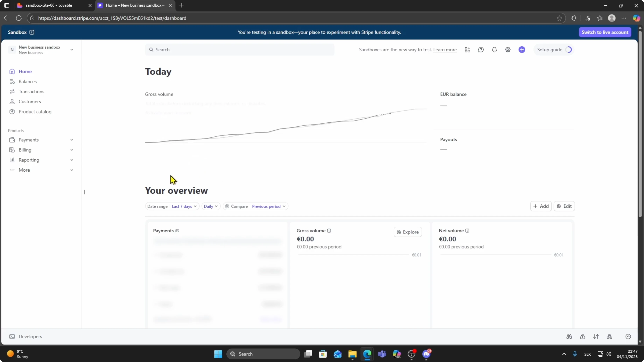Screen dimensions: 644x362
Task: Open the Daily granularity dropdown
Action: (x=211, y=206)
